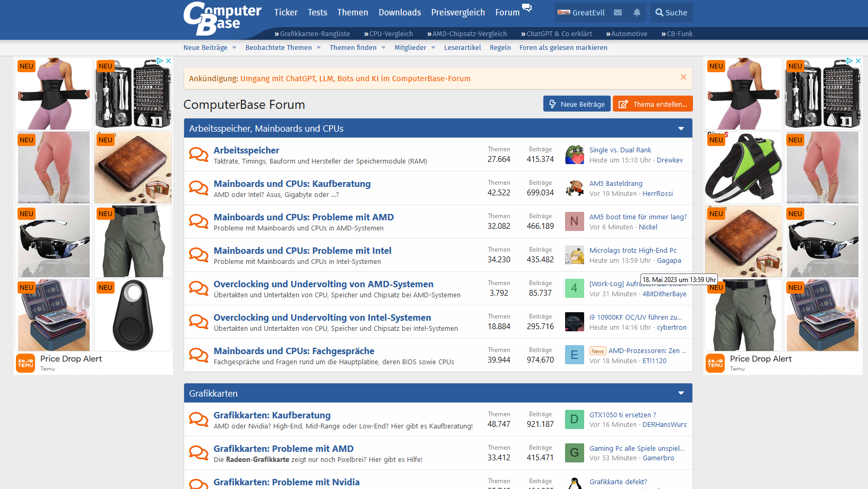Open the AMD-Chipsatz-Vergleich link
The height and width of the screenshot is (489, 868).
(x=467, y=33)
